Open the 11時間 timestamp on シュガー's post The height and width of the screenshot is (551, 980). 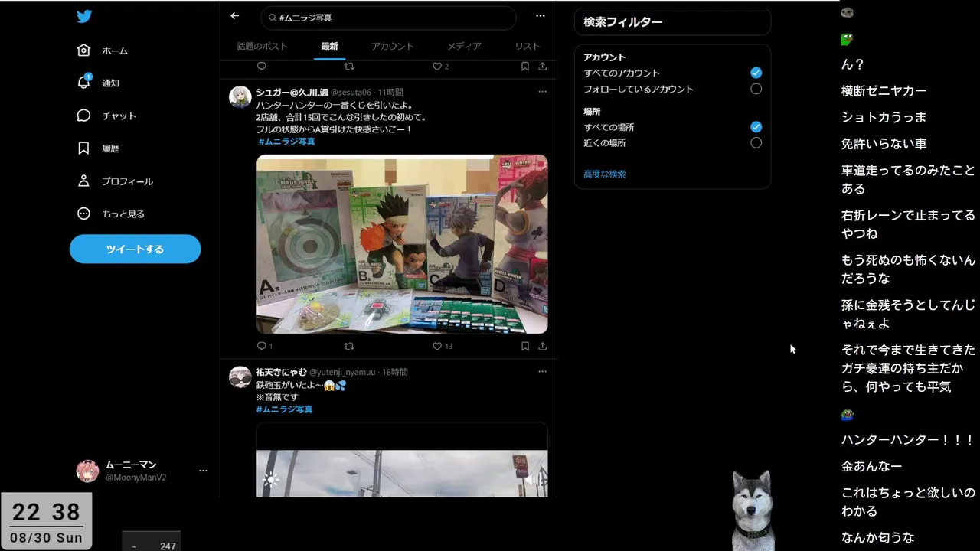point(390,92)
